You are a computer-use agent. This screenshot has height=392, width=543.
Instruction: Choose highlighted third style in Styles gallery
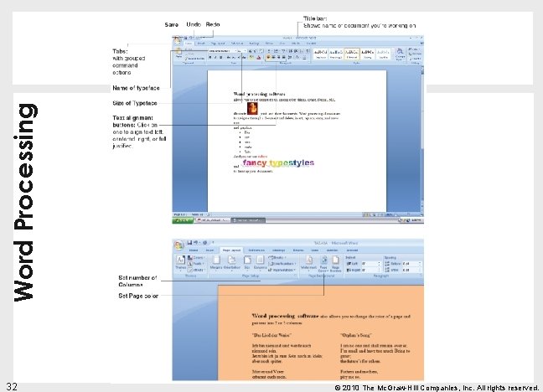click(352, 54)
